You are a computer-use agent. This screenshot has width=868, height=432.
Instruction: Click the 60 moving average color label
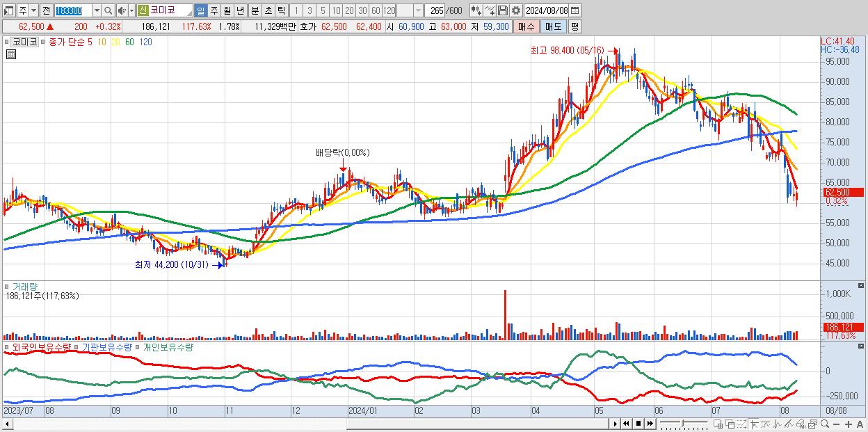click(129, 42)
